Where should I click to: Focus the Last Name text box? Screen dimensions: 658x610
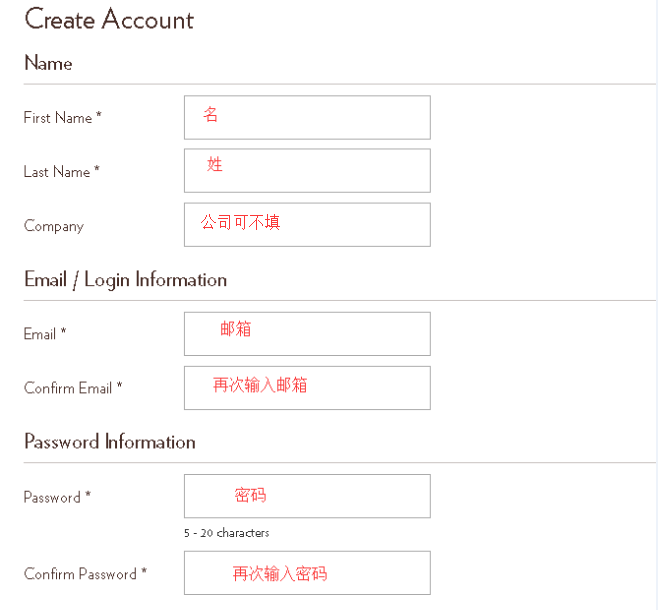pyautogui.click(x=307, y=171)
